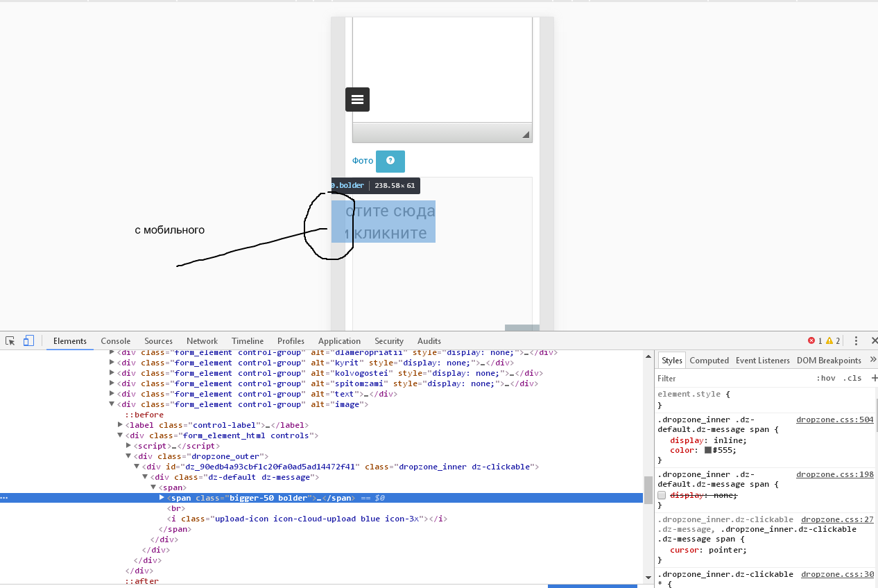This screenshot has width=878, height=588.
Task: Open the Timeline tab
Action: [x=248, y=340]
